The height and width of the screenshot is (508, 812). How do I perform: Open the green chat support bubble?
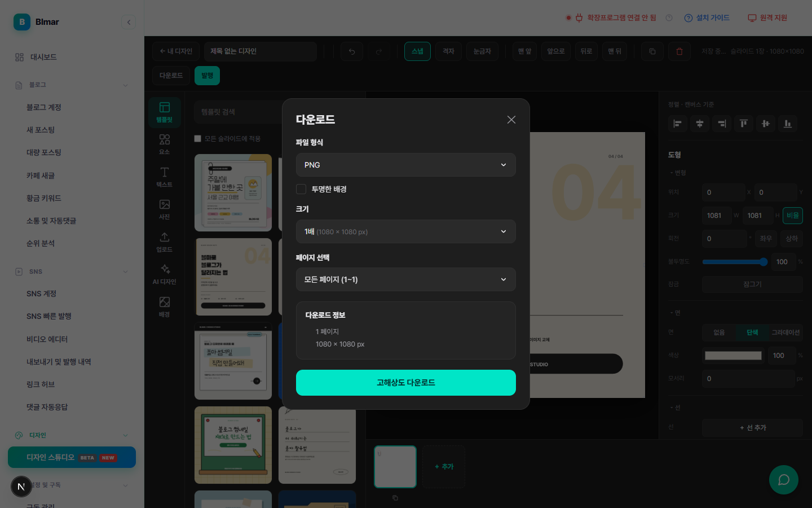784,480
